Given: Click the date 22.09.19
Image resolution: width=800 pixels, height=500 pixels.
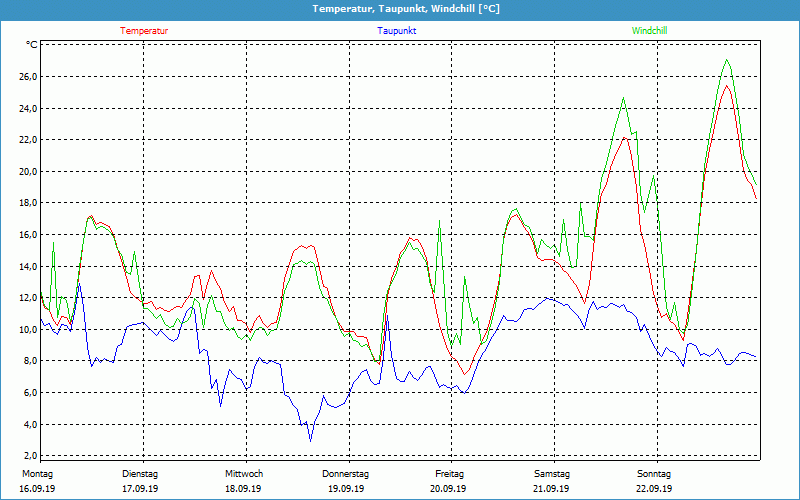Looking at the screenshot, I should point(654,489).
